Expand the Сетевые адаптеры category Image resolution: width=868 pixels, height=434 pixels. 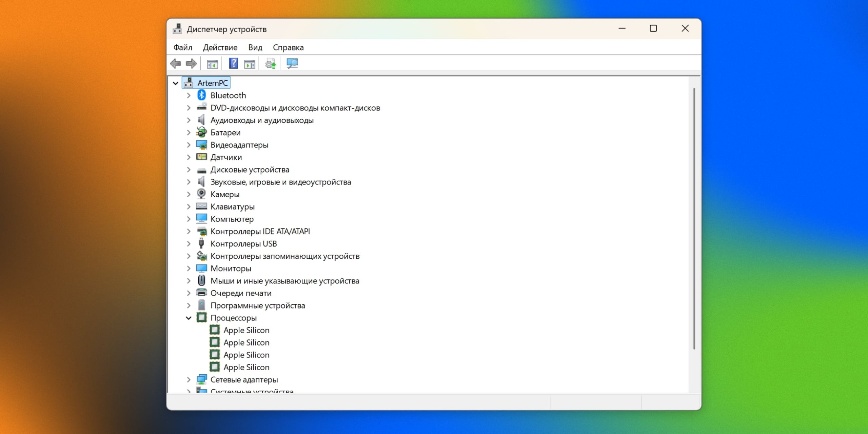pyautogui.click(x=189, y=380)
